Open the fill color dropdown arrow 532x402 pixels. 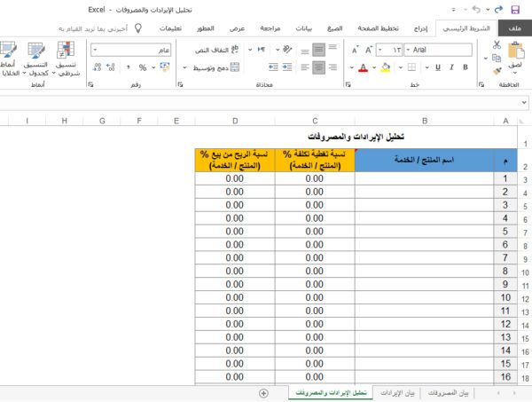374,67
